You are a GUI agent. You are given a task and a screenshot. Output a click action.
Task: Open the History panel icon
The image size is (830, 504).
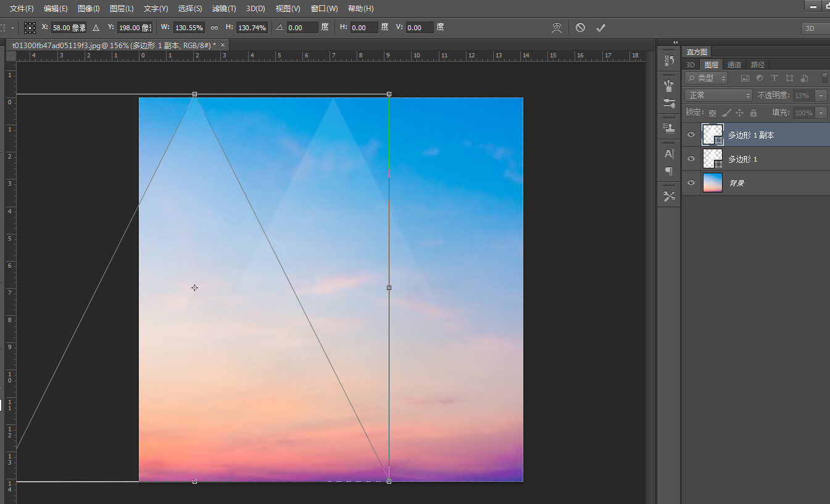[669, 60]
